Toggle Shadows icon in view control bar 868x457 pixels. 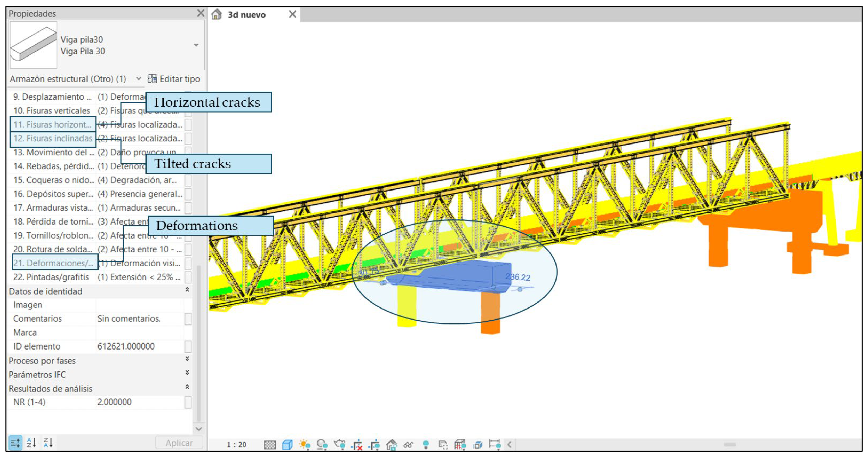click(x=322, y=445)
